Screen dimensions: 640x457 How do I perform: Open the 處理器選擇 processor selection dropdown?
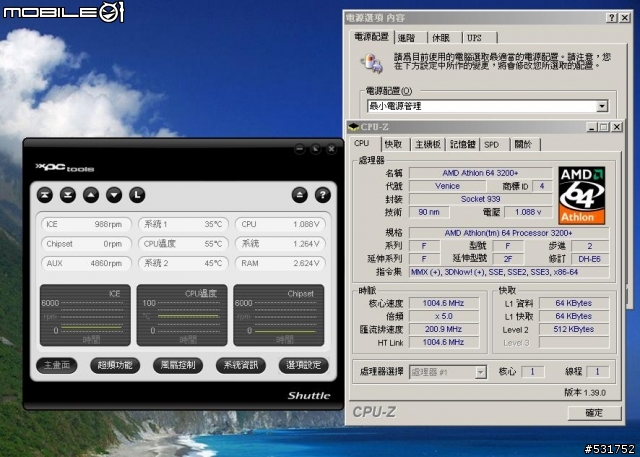(x=448, y=372)
